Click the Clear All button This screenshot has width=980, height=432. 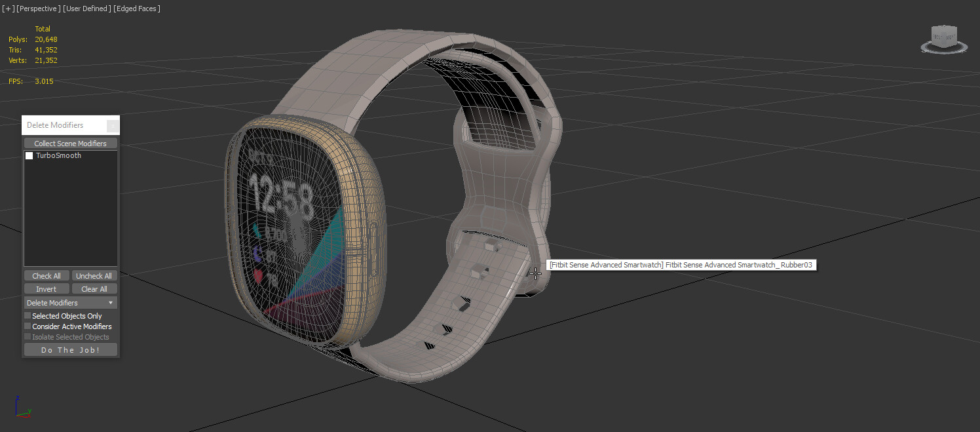(x=94, y=288)
